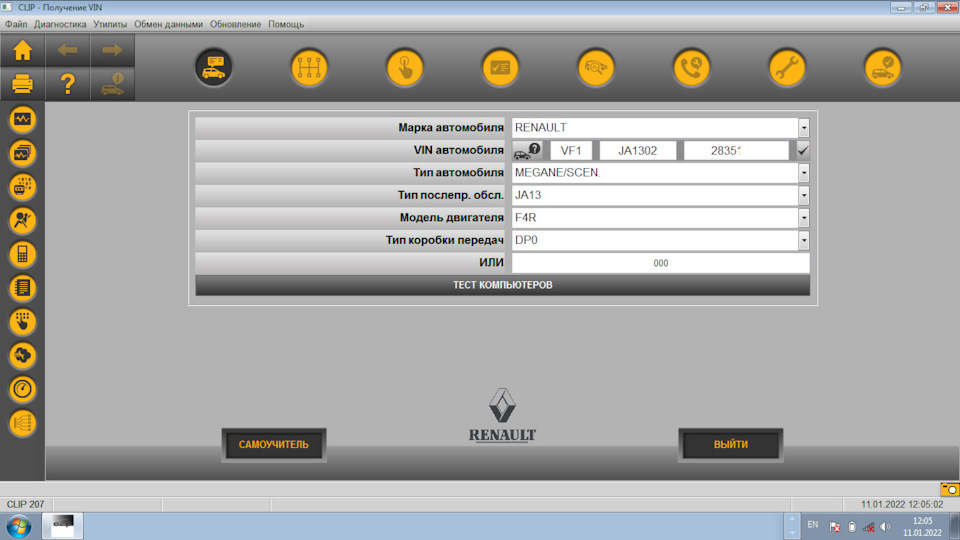Viewport: 960px width, 540px height.
Task: Open the oscilloscope waveform sidebar icon
Action: click(x=23, y=119)
